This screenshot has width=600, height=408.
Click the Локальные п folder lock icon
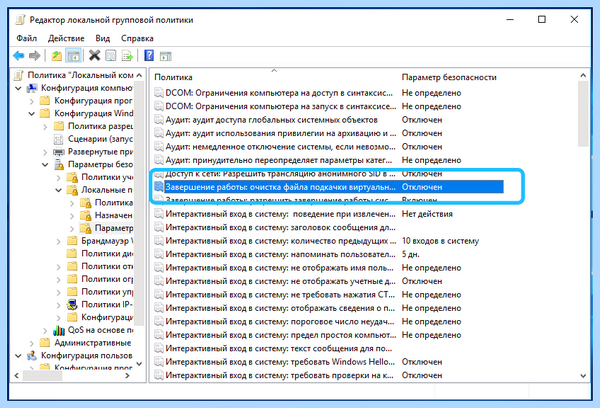click(x=72, y=190)
